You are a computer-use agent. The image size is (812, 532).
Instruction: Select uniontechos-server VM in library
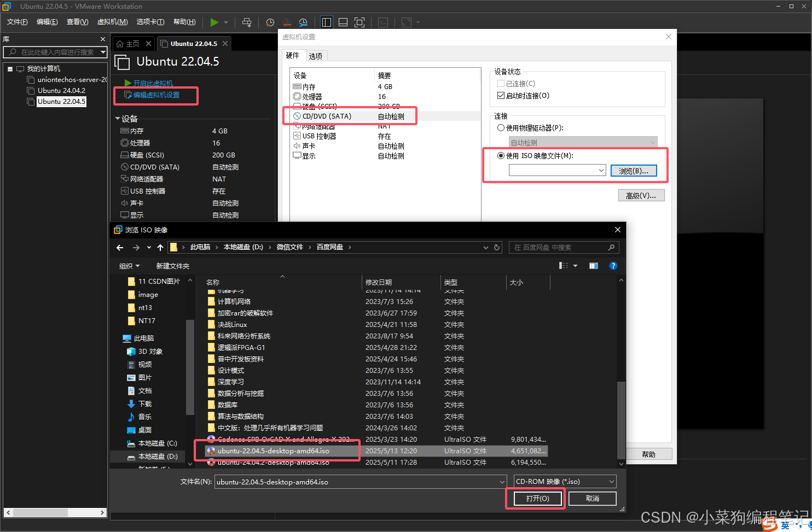click(72, 80)
